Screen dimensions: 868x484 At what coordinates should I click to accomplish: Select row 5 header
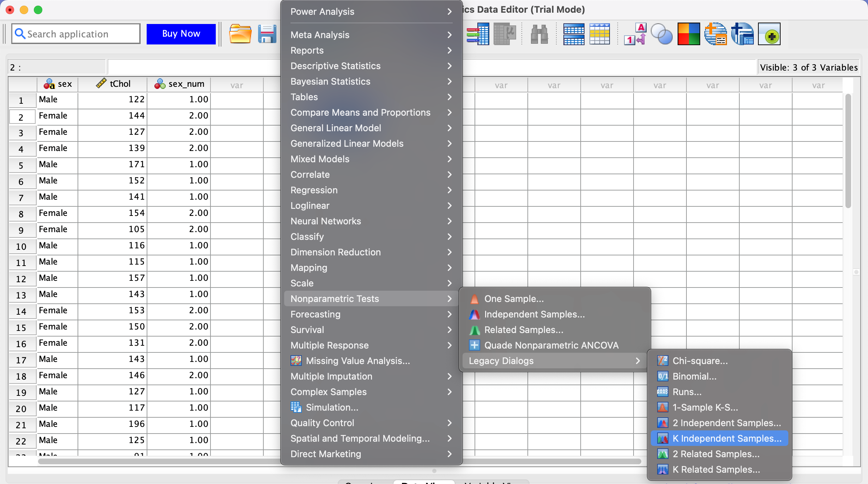(22, 165)
